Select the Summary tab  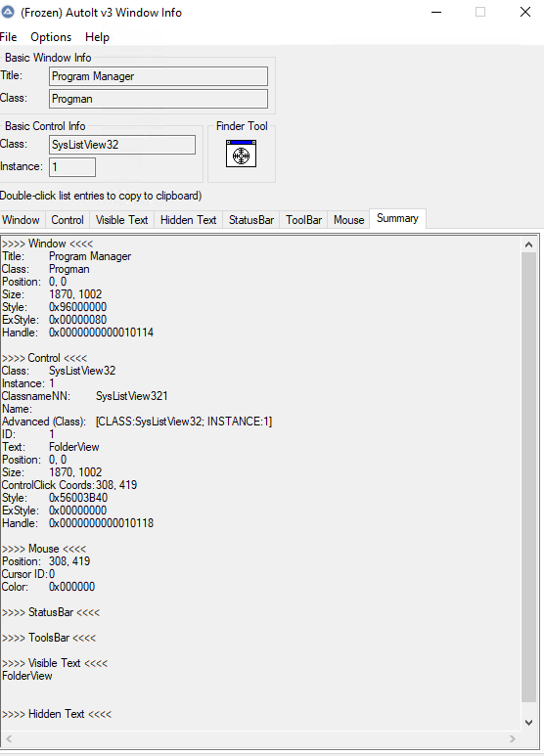coord(397,218)
